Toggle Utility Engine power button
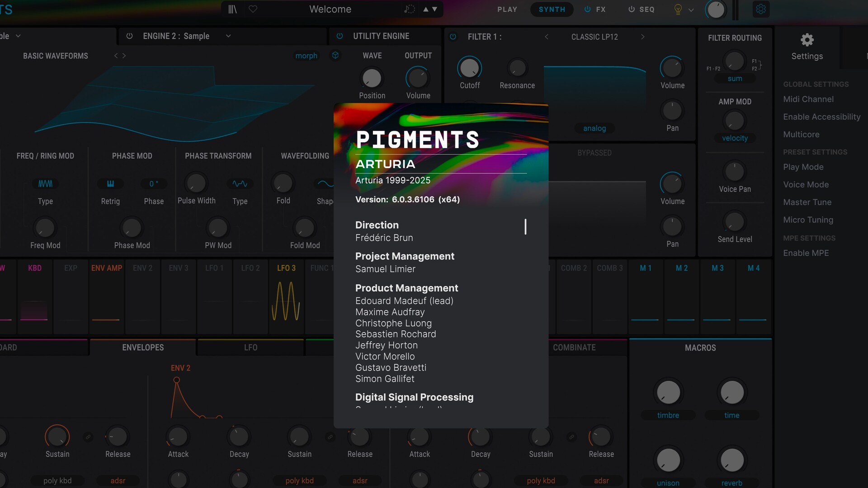 [x=340, y=36]
